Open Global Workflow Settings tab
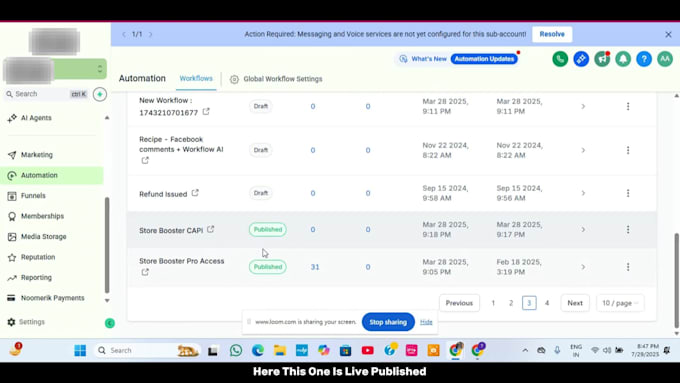 (x=276, y=79)
